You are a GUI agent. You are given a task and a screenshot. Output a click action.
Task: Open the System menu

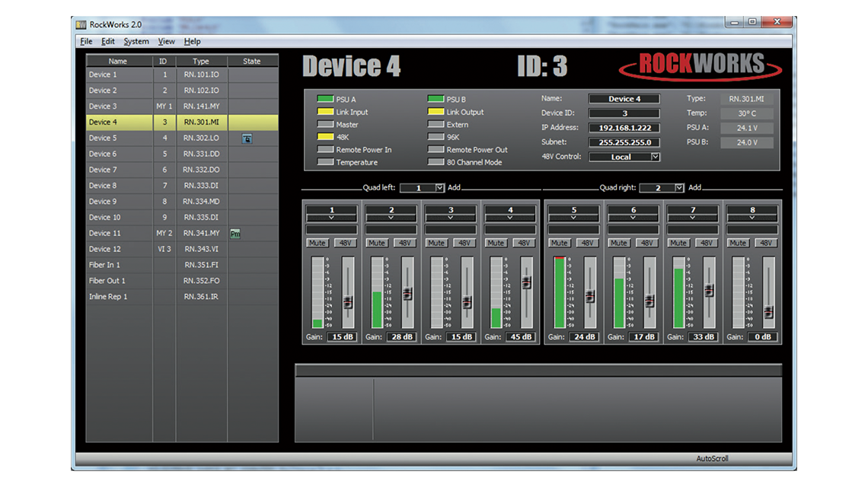coord(136,41)
